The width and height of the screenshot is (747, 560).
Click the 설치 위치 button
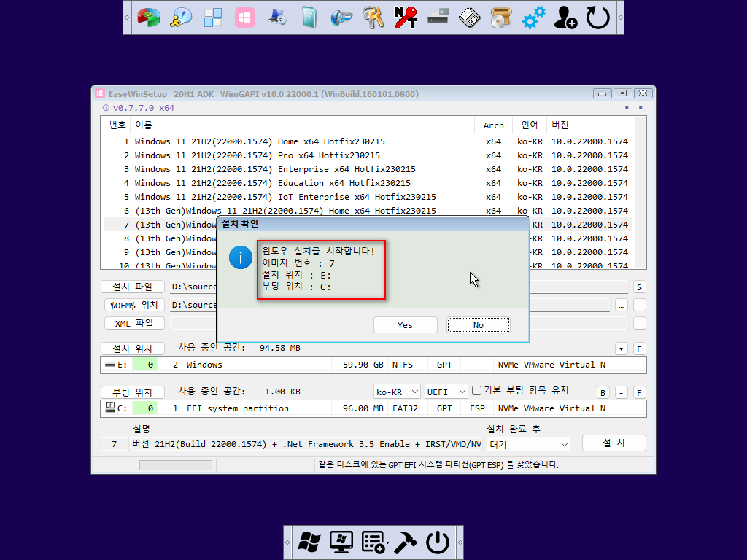click(x=133, y=349)
